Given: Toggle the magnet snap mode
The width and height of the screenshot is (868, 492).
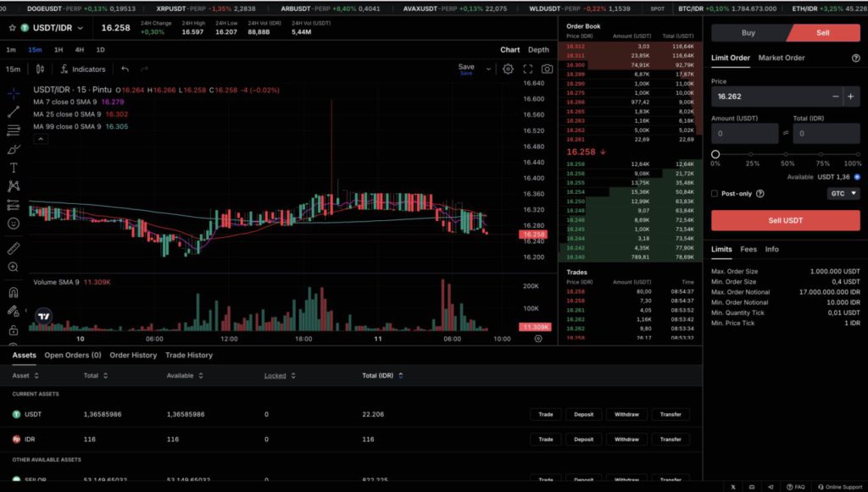Looking at the screenshot, I should coord(14,292).
